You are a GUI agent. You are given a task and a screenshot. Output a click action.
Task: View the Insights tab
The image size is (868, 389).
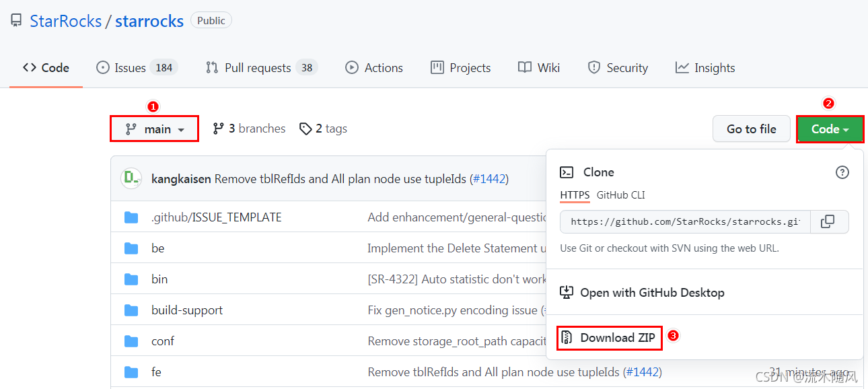pyautogui.click(x=705, y=68)
